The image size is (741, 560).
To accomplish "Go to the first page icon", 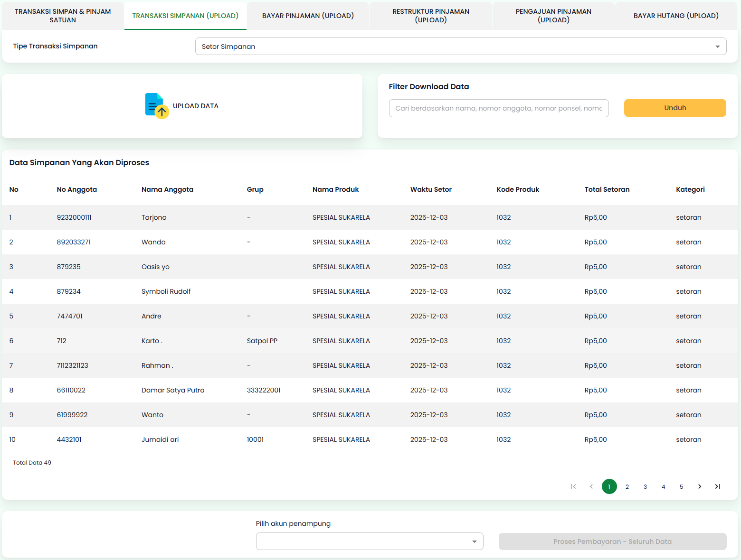I will click(573, 486).
